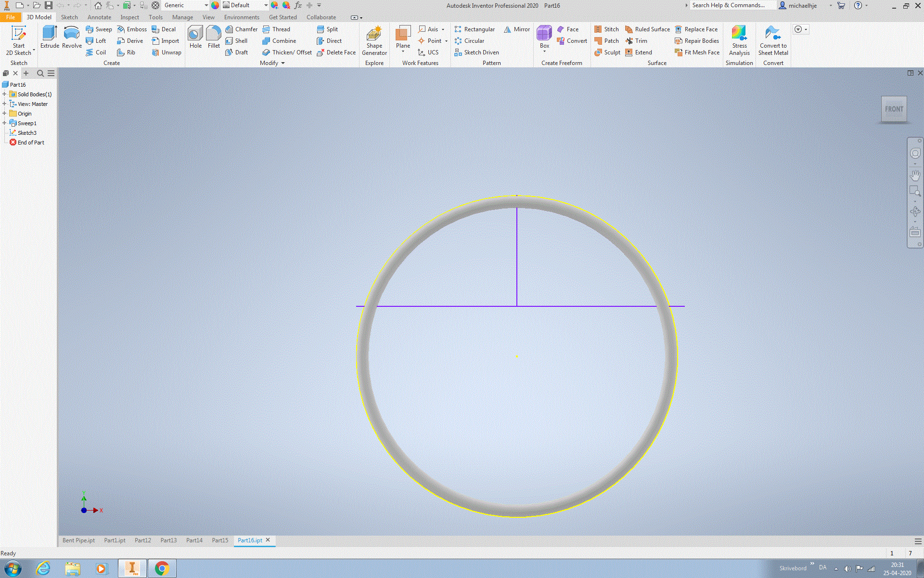Screen dimensions: 924x578
Task: Open Google Chrome from the taskbar
Action: [x=162, y=568]
